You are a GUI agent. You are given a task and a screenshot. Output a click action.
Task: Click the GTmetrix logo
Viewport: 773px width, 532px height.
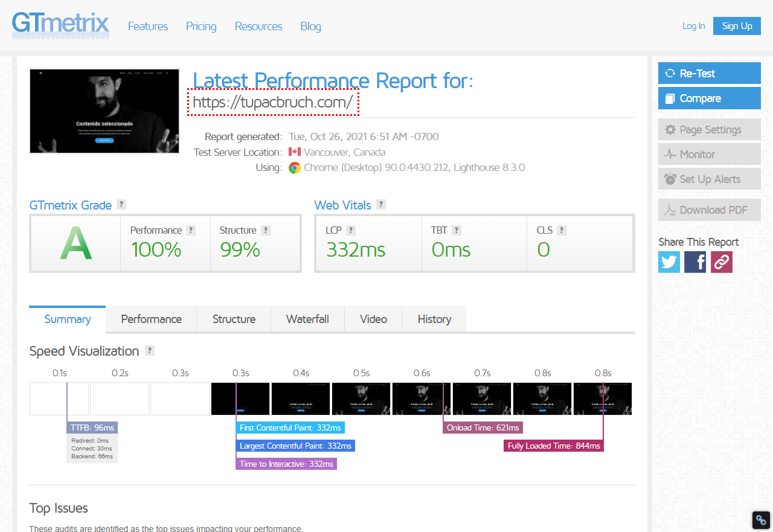60,25
